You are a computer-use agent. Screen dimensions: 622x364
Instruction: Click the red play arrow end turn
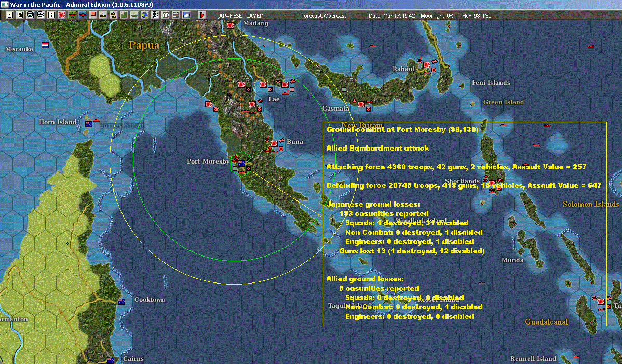click(202, 15)
